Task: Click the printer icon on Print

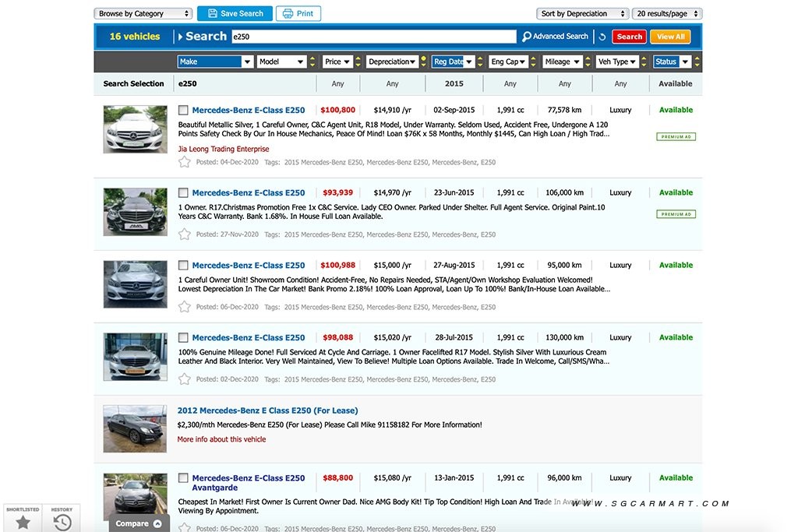Action: [x=287, y=13]
